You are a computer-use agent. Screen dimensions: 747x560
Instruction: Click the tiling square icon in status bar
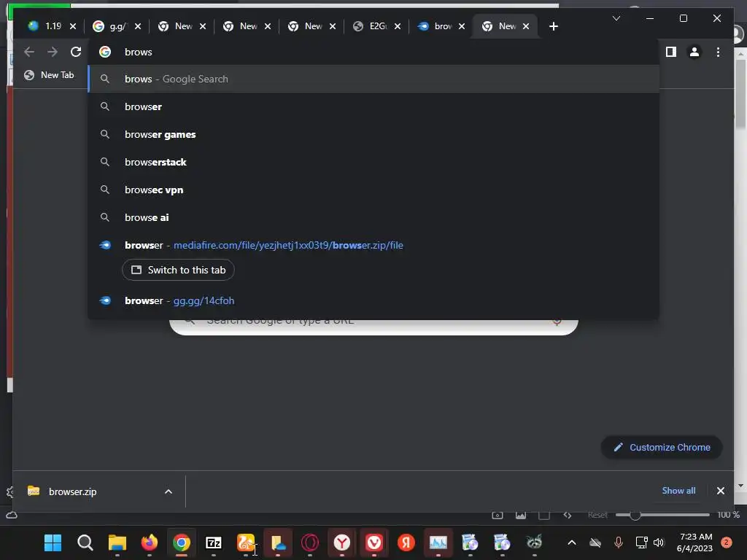coord(544,515)
